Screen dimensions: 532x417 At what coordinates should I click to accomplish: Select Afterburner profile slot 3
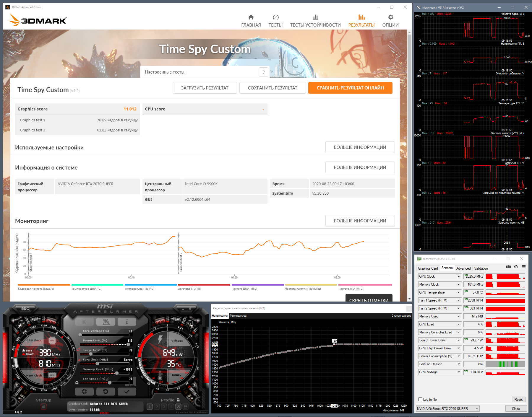pyautogui.click(x=164, y=407)
